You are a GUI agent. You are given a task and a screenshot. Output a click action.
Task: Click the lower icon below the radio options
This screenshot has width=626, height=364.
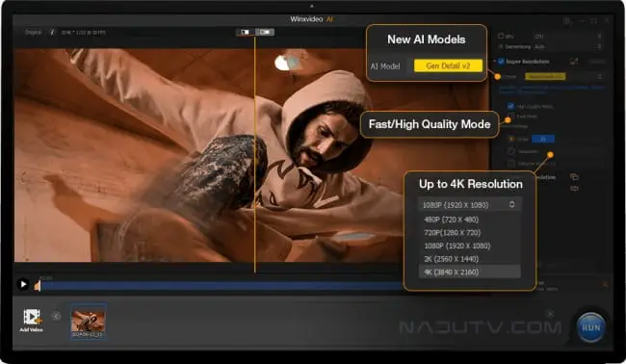coord(574,188)
